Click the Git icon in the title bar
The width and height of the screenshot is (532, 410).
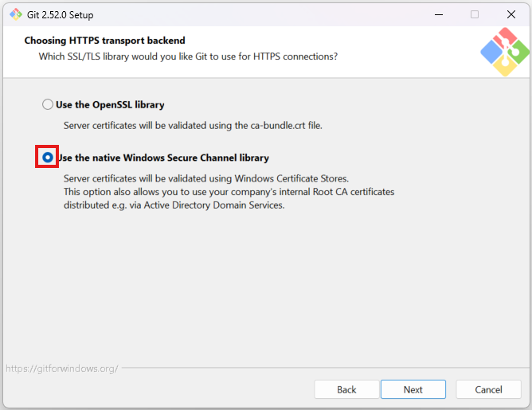(15, 14)
